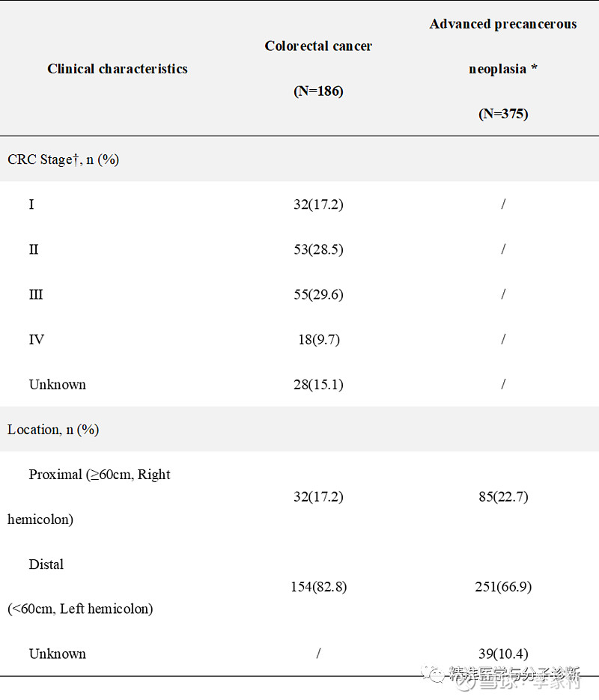Click the Stage III value 55(29.6)
The height and width of the screenshot is (700, 599).
pos(318,294)
